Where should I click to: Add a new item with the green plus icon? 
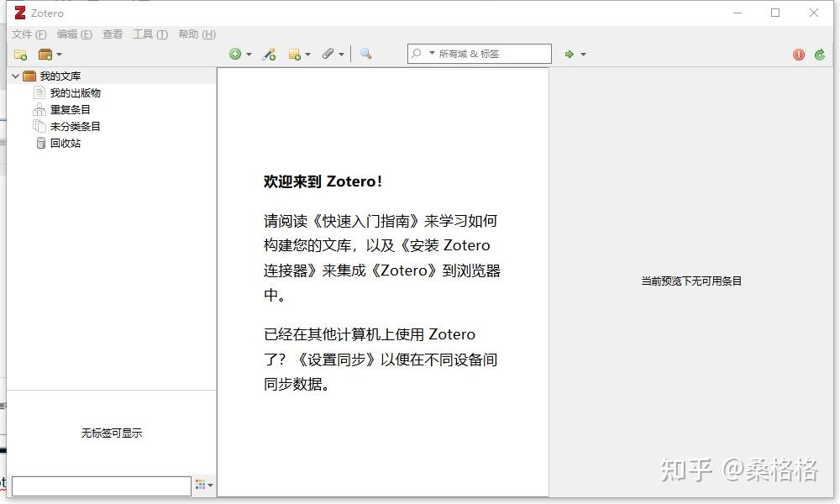(236, 54)
